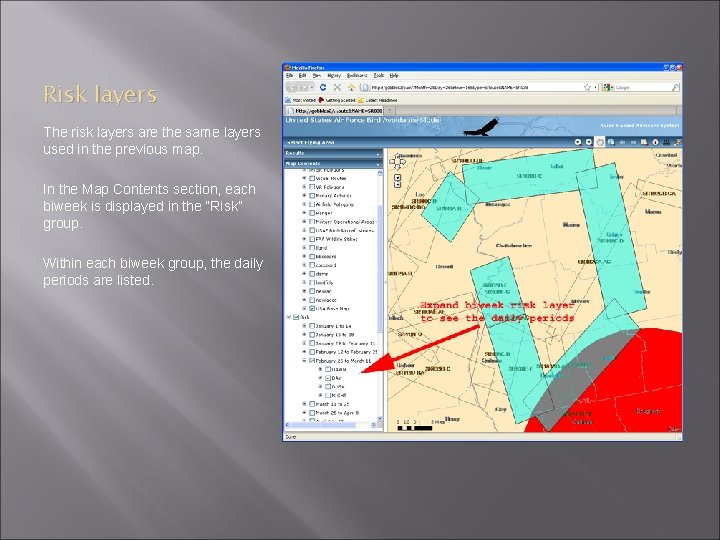The width and height of the screenshot is (720, 540).
Task: Uncheck the USA Base Map layer
Action: [312, 309]
